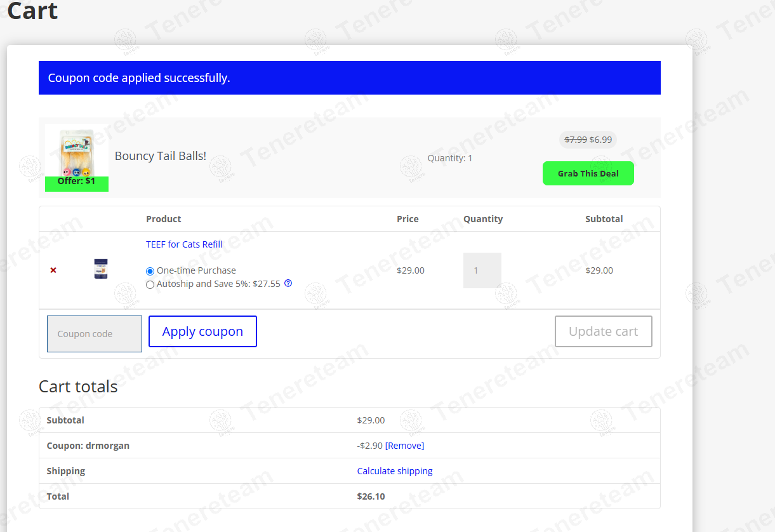This screenshot has width=775, height=532.
Task: Open the TEEF for Cats Refill thumbnail
Action: (x=101, y=269)
